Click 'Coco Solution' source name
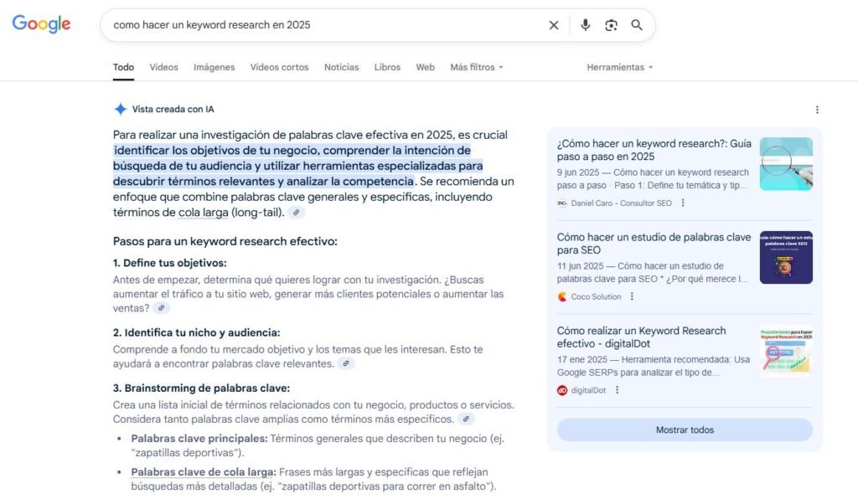The width and height of the screenshot is (858, 504). [596, 297]
